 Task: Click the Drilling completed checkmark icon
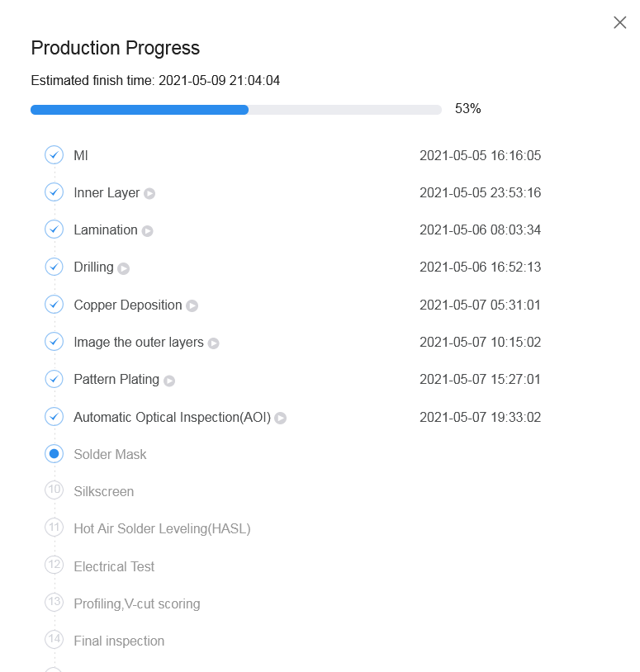coord(54,267)
